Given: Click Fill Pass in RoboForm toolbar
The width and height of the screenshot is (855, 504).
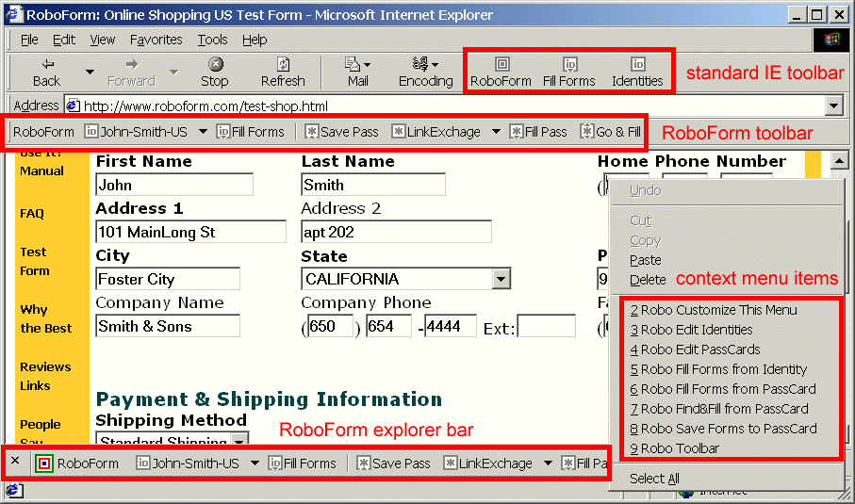Looking at the screenshot, I should [538, 132].
